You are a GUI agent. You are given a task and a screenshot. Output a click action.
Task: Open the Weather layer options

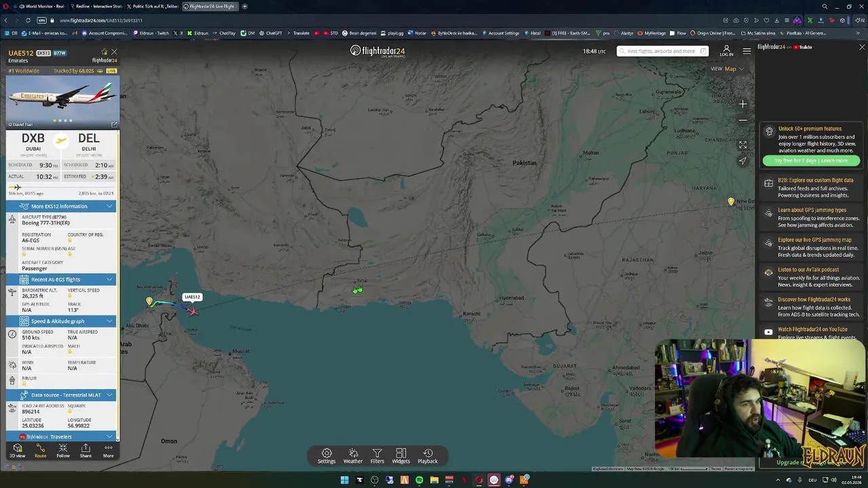click(x=353, y=456)
